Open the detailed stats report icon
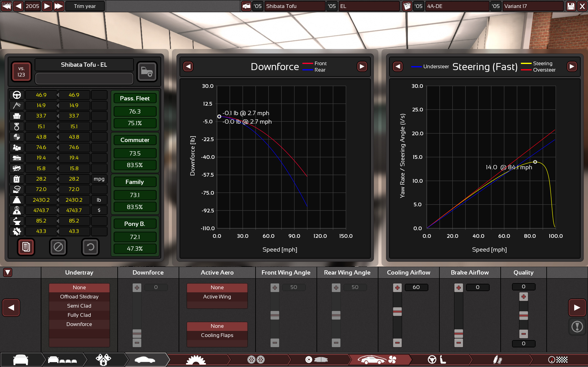This screenshot has width=588, height=367. [26, 247]
